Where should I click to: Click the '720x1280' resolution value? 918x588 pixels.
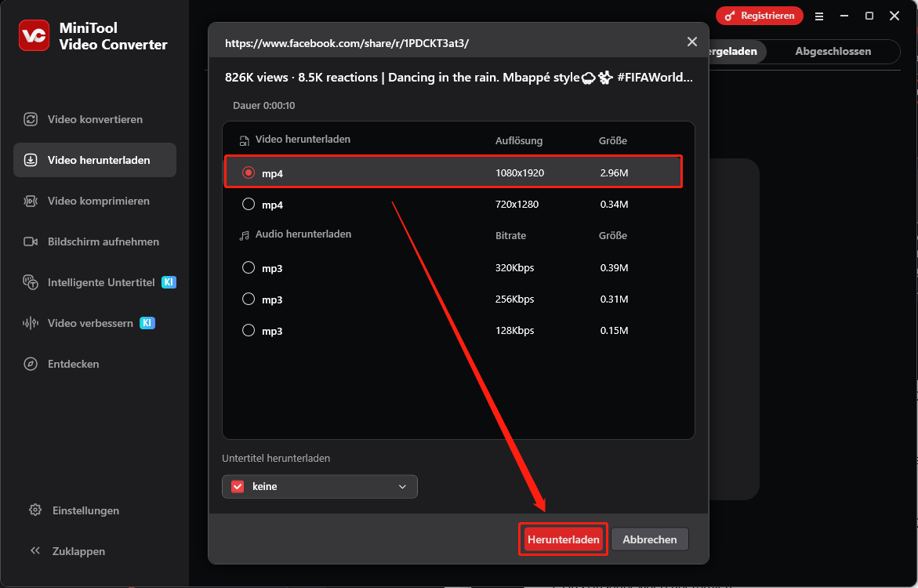click(517, 205)
